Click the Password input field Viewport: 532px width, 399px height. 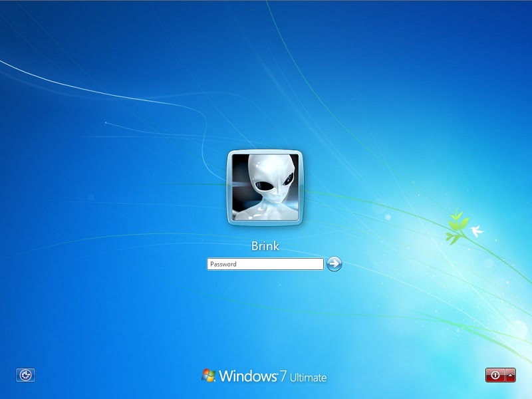point(265,264)
